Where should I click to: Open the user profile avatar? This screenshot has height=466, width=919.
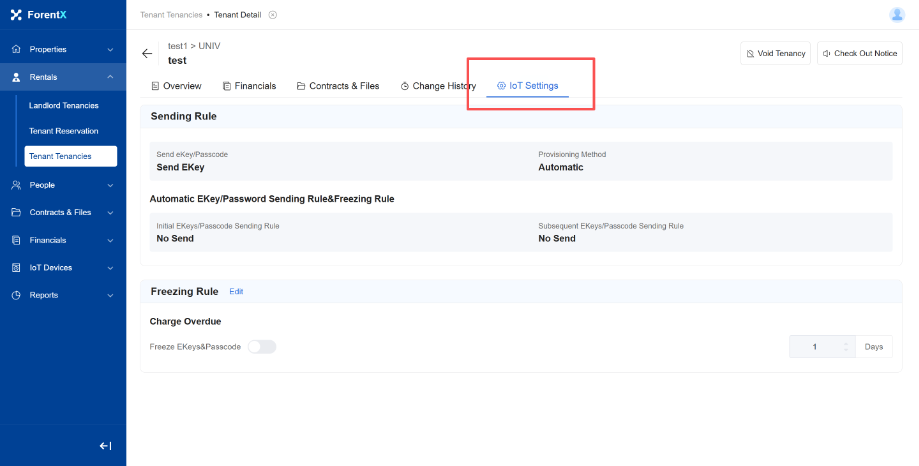coord(896,14)
